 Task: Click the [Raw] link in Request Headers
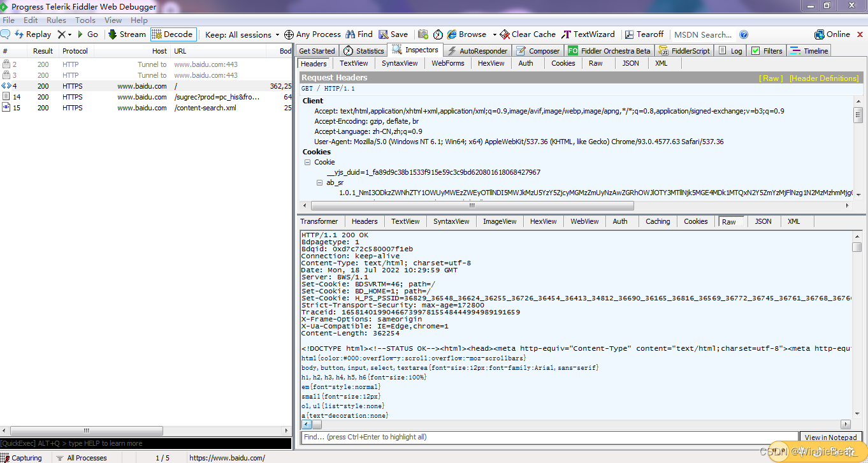pyautogui.click(x=771, y=78)
